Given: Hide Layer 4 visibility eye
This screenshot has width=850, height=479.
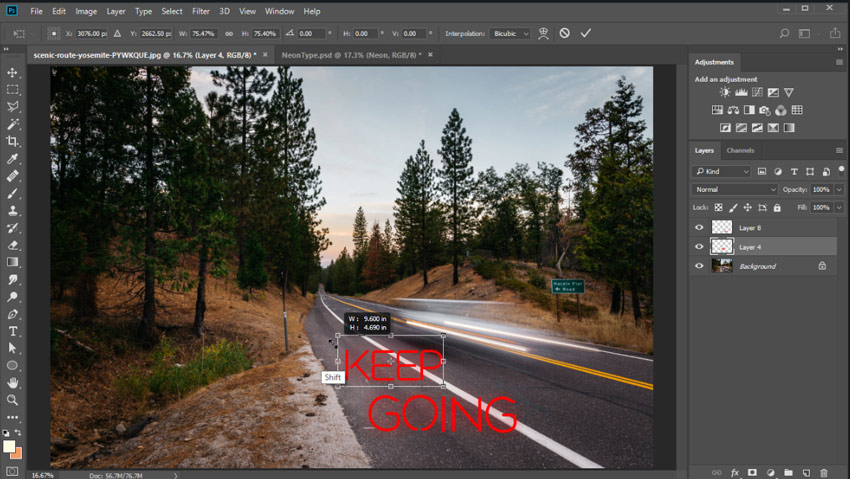Looking at the screenshot, I should tap(699, 247).
